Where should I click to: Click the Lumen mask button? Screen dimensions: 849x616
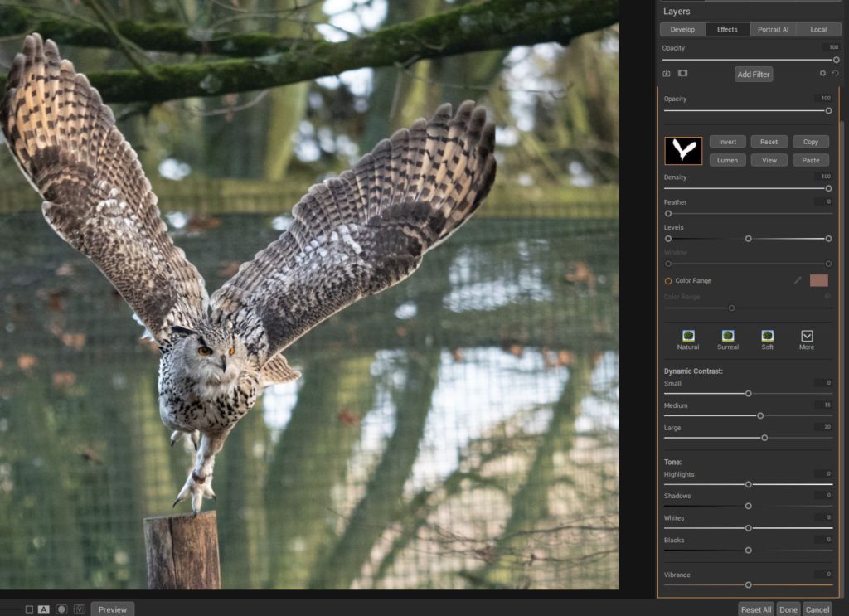[x=726, y=159]
